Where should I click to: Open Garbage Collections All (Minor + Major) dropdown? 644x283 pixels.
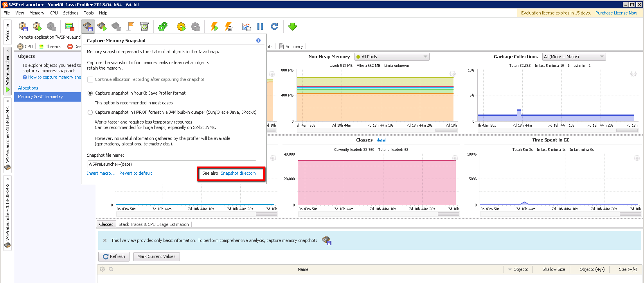click(574, 57)
